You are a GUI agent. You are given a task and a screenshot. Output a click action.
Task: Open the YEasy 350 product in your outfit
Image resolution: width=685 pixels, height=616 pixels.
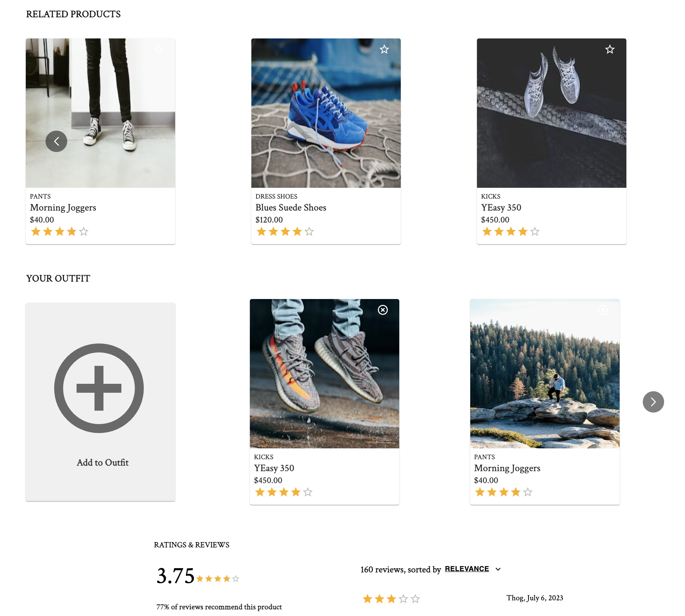(x=274, y=468)
